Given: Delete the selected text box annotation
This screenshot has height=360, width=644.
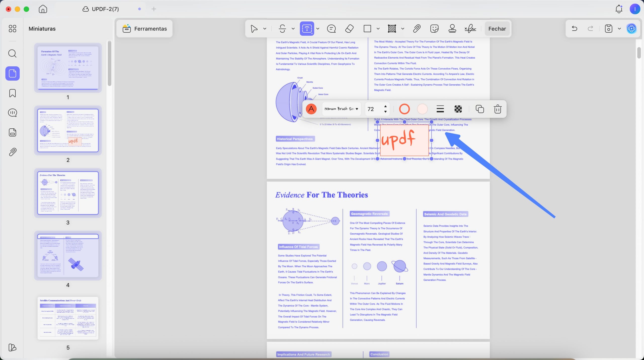Looking at the screenshot, I should (498, 109).
